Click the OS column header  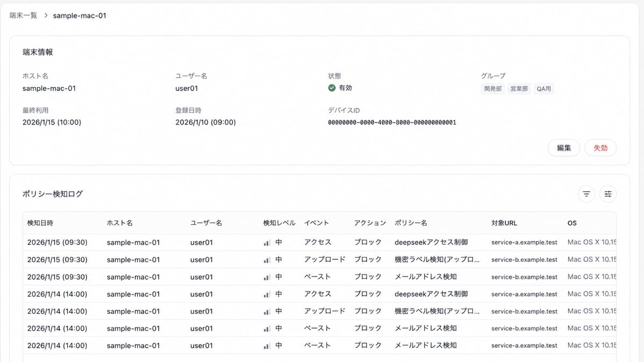[572, 223]
